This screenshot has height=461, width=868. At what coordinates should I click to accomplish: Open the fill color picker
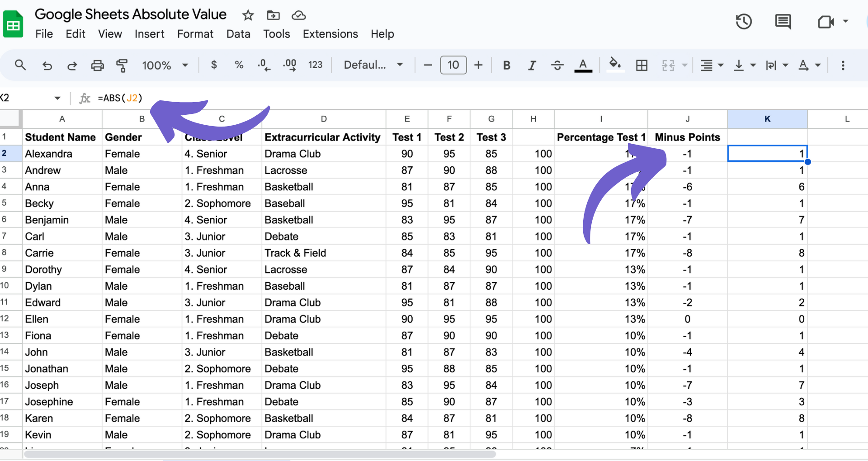(x=615, y=65)
